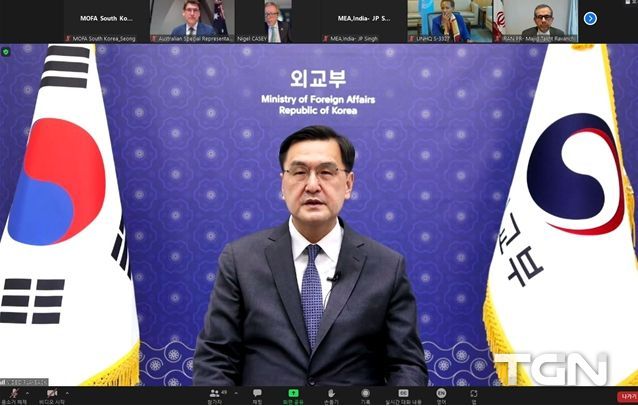Click the muted mic icon on the MEA,India tile
Screen dimensions: 638x406
pos(326,39)
